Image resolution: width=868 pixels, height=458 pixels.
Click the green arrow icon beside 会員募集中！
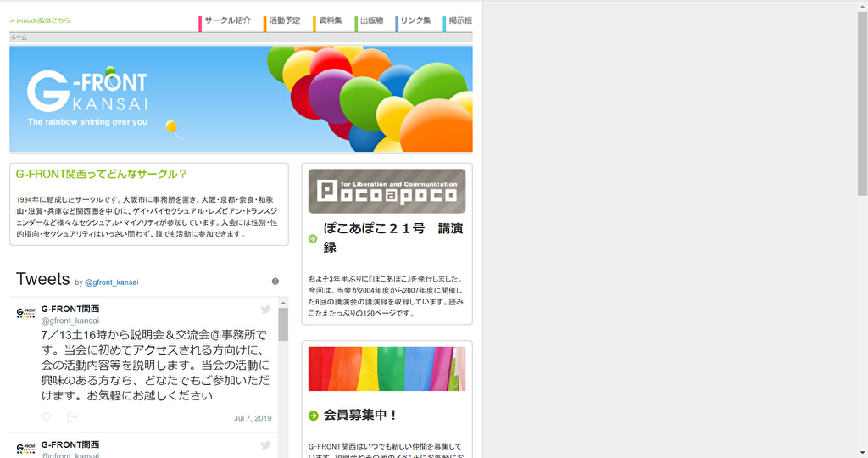click(314, 416)
